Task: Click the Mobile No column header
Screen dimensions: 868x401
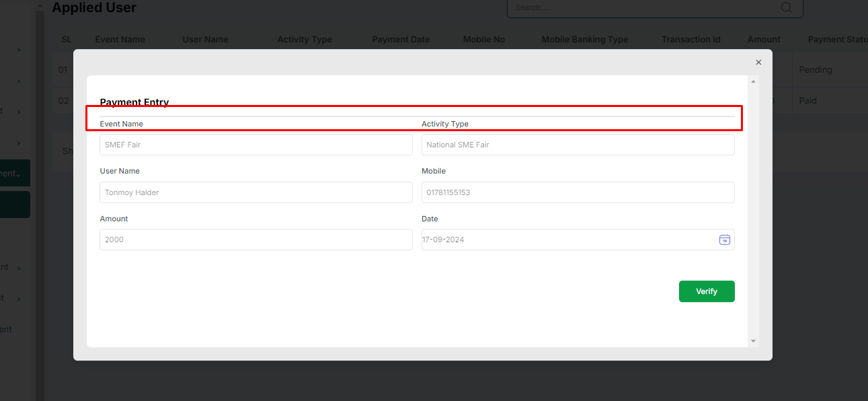Action: 484,40
